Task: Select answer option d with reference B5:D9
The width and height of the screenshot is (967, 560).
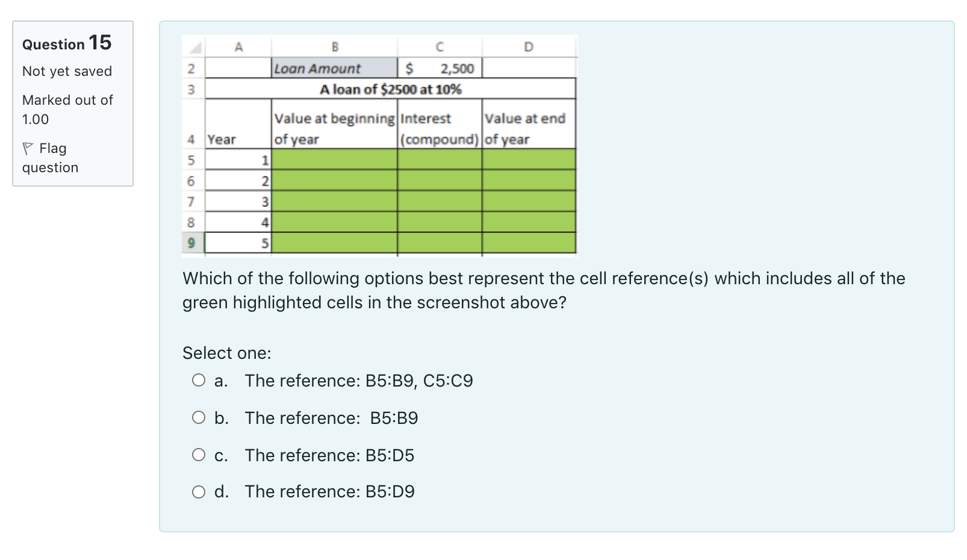Action: (x=199, y=492)
